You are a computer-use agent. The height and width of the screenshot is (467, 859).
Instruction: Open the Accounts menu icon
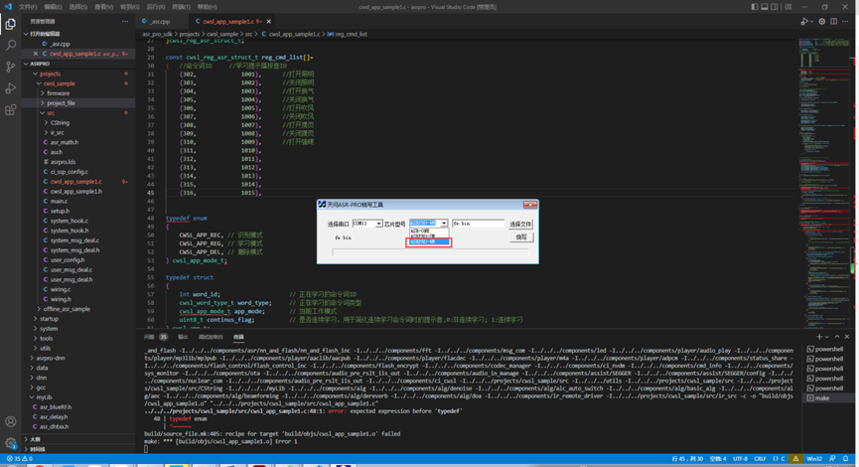pos(10,422)
